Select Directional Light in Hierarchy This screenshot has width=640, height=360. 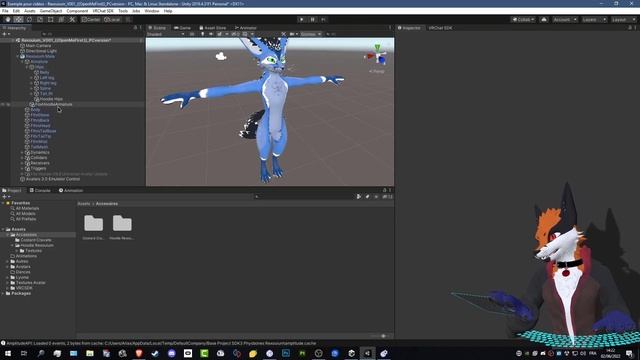(41, 51)
